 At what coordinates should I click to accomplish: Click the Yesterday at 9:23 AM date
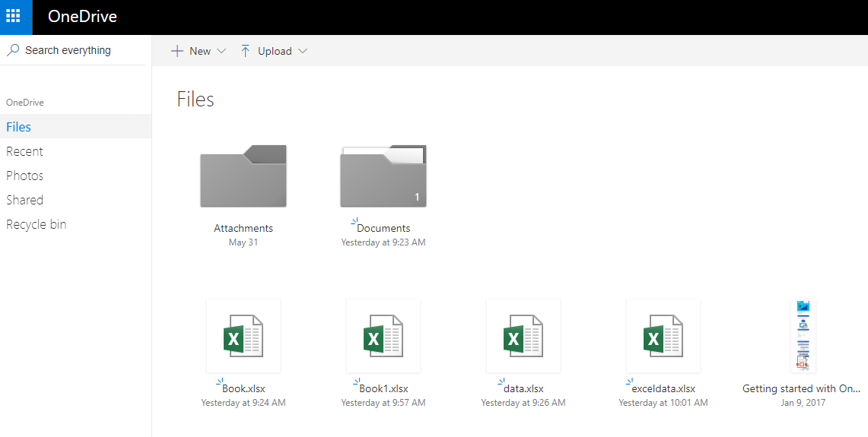[x=383, y=242]
